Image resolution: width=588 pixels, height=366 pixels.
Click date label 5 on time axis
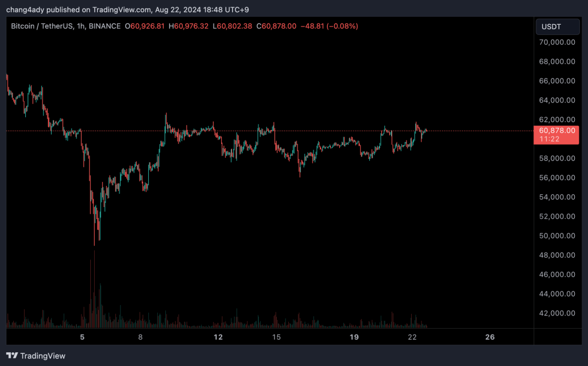(x=82, y=337)
